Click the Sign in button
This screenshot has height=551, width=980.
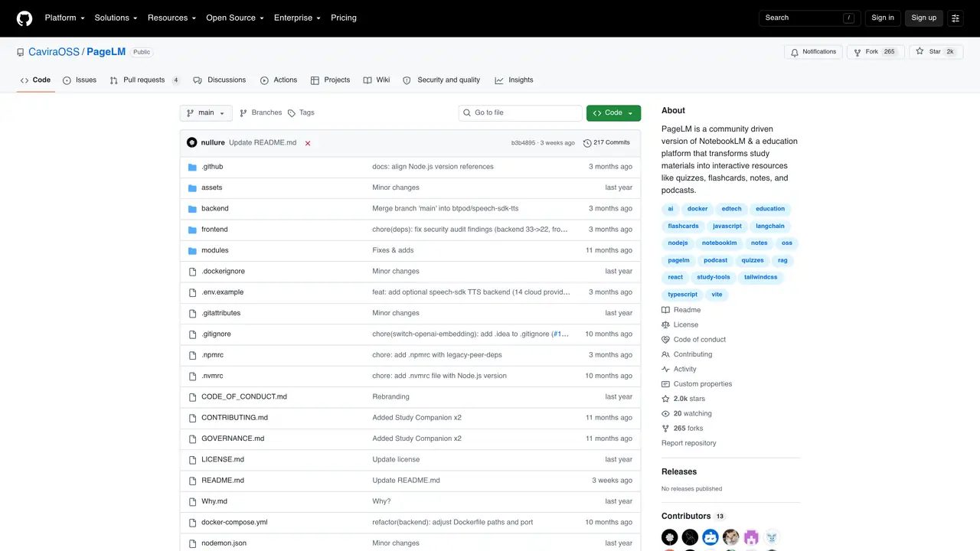coord(883,18)
